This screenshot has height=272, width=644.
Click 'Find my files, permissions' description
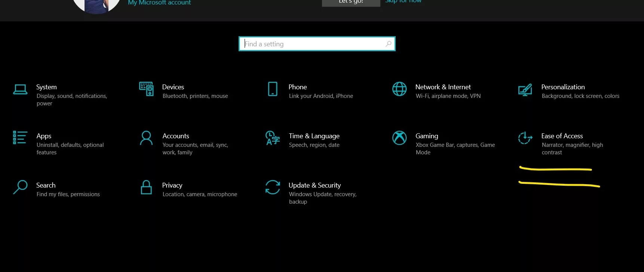point(68,194)
